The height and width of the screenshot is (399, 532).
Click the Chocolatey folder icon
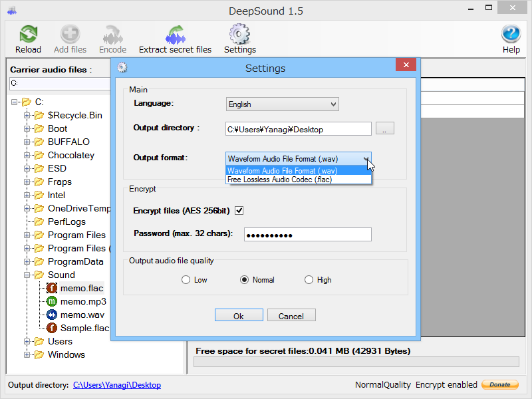(39, 155)
